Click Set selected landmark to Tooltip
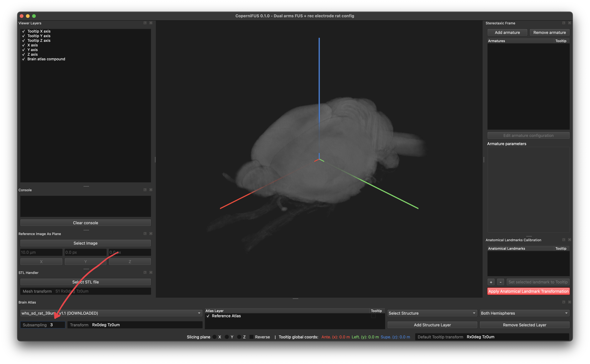This screenshot has height=364, width=590. 538,282
